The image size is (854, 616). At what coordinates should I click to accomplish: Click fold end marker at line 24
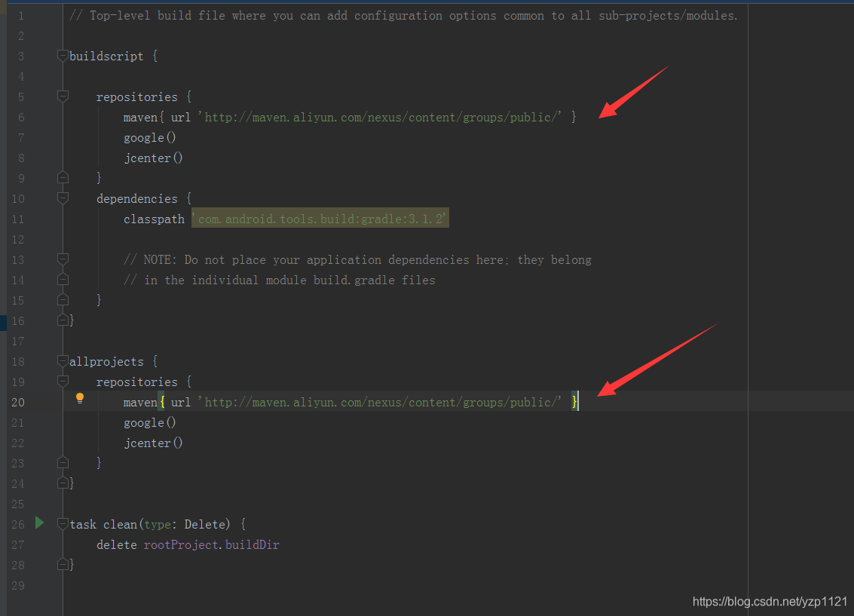(63, 483)
